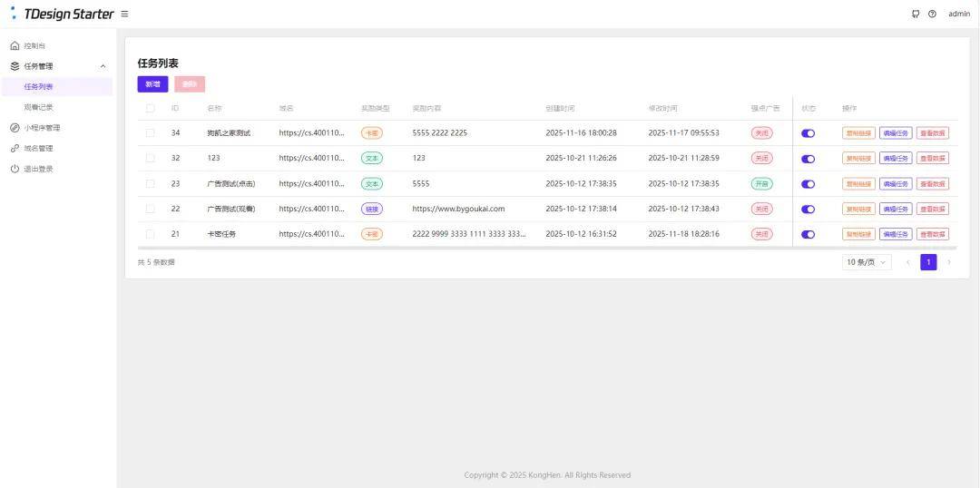
Task: Open the 10 条/页 page size dropdown
Action: [x=866, y=262]
